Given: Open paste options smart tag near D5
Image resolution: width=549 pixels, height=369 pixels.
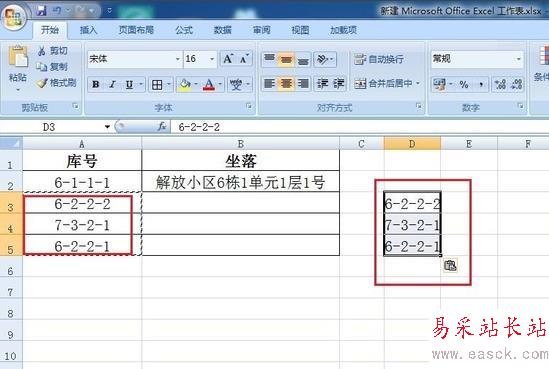Looking at the screenshot, I should [x=450, y=266].
